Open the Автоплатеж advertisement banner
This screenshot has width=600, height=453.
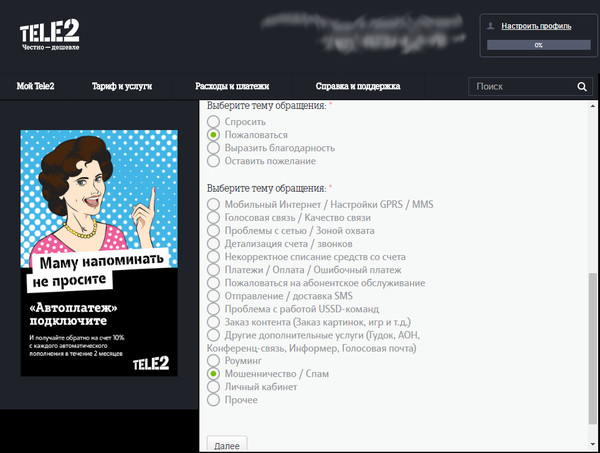(100, 253)
